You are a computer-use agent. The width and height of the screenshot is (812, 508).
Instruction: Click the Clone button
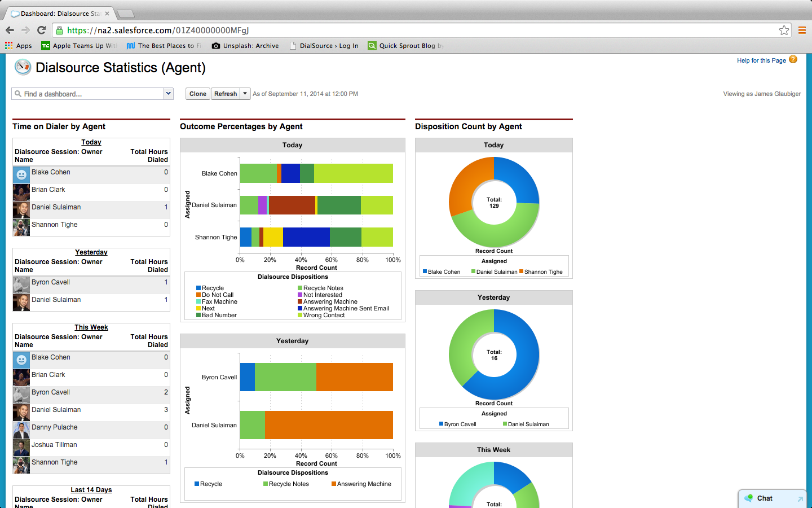[x=198, y=94]
